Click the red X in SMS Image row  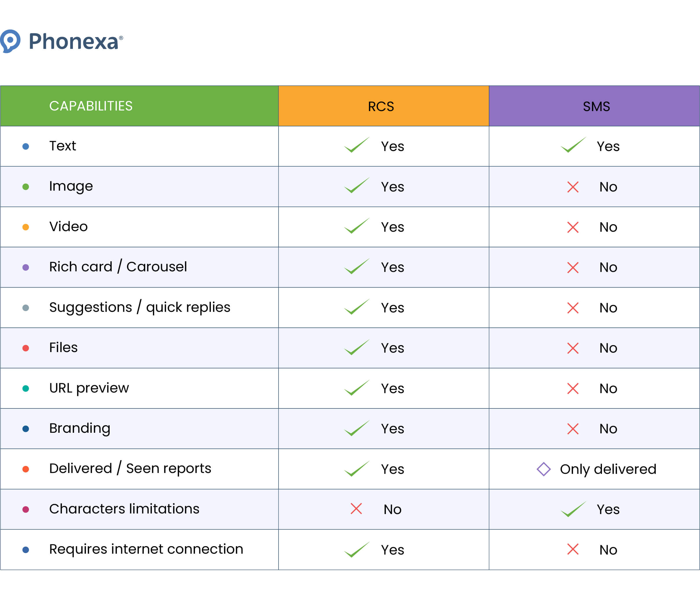click(x=573, y=187)
